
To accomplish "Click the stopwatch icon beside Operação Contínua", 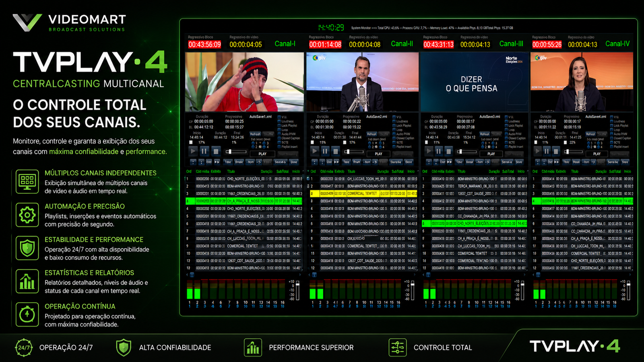I will coord(27,314).
